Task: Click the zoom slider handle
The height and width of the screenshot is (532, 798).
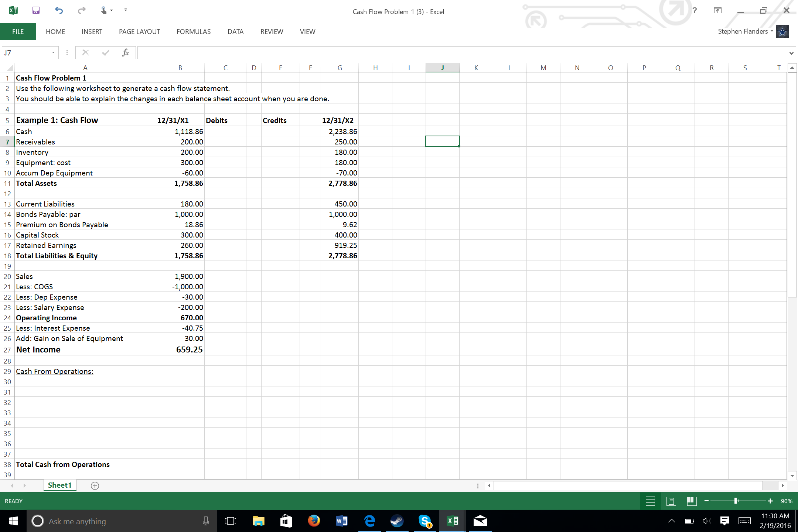Action: pos(736,501)
